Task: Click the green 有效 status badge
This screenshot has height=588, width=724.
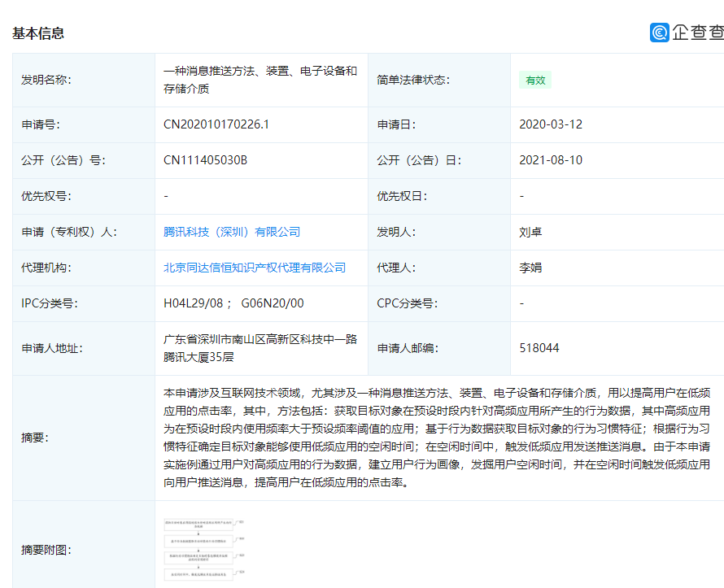Action: 535,80
